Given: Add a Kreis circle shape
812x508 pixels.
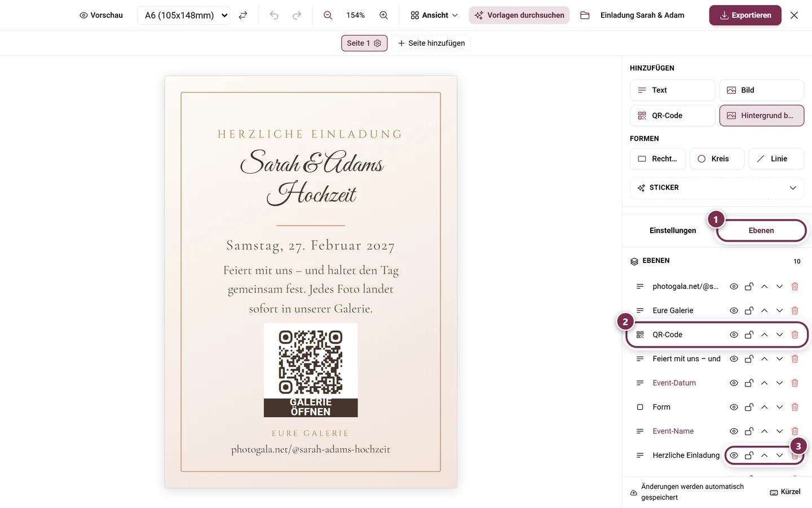Looking at the screenshot, I should (717, 159).
